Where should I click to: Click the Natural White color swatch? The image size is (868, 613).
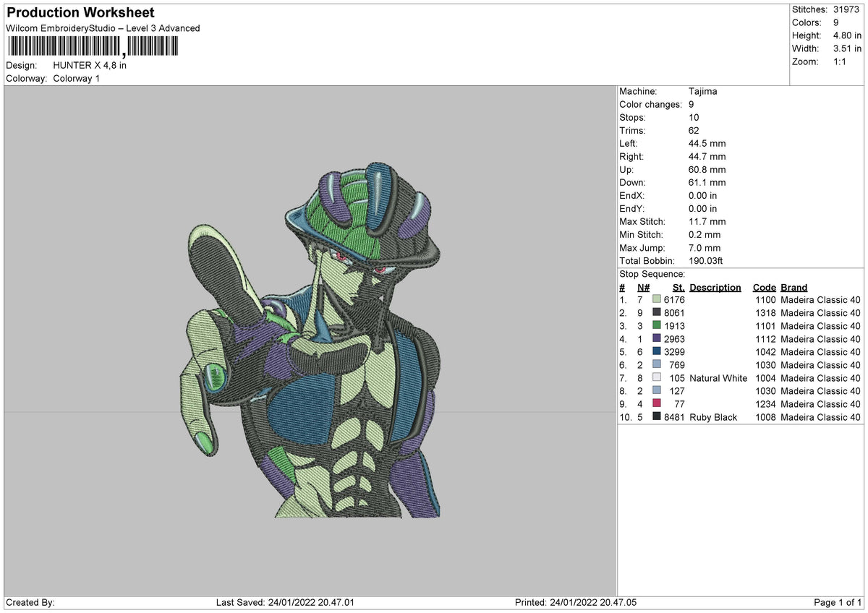[x=657, y=378]
